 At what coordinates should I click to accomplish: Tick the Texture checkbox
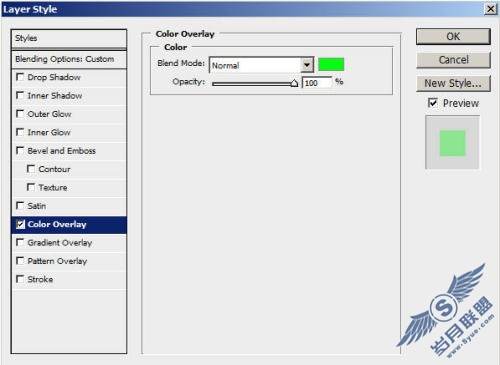pos(31,187)
